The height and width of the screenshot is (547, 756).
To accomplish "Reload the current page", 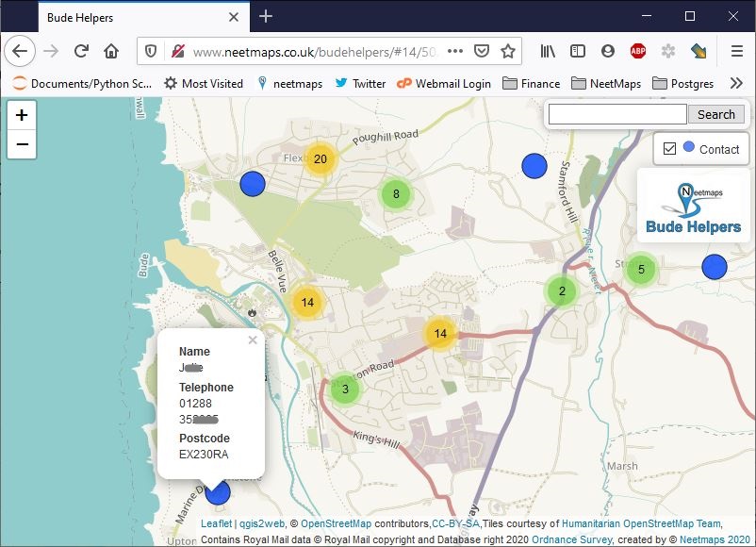I will (81, 51).
